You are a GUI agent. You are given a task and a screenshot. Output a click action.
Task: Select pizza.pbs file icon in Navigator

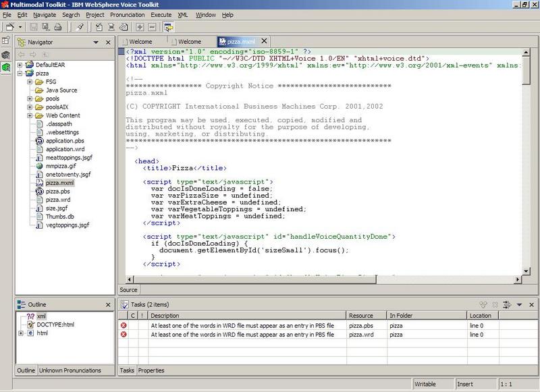pos(40,192)
